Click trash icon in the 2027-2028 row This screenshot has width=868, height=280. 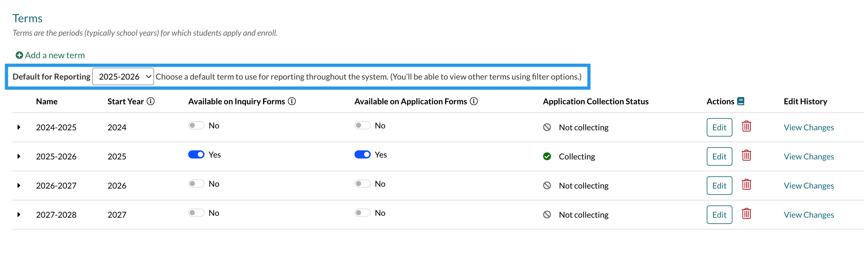point(746,214)
